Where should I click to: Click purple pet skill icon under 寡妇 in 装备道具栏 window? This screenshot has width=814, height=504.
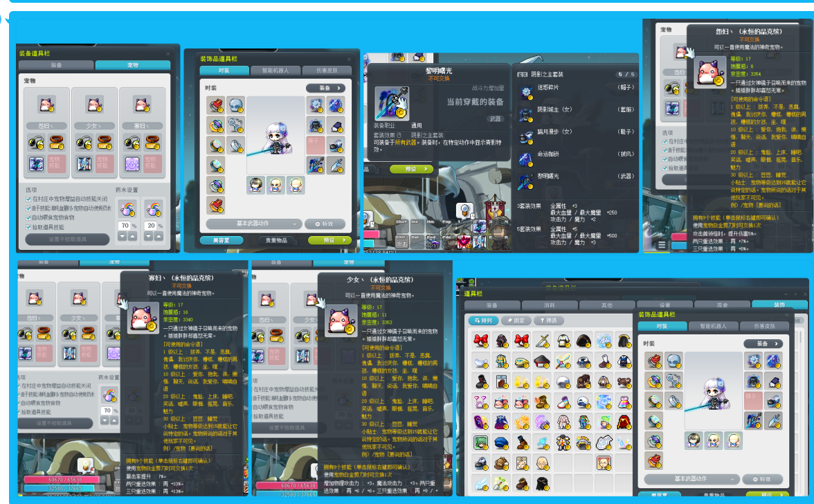(x=132, y=164)
